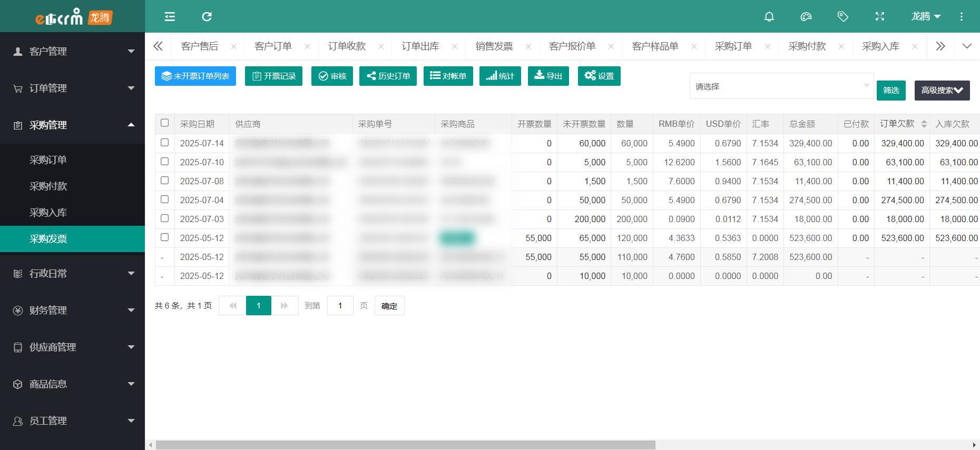Click the page number input field
This screenshot has width=980, height=450.
(340, 306)
